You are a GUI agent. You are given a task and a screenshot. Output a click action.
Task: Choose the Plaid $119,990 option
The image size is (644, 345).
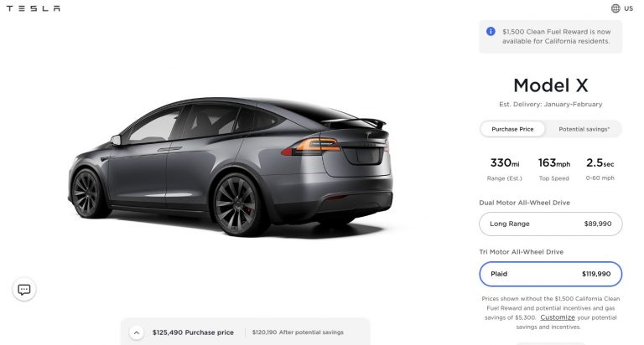[x=550, y=274]
